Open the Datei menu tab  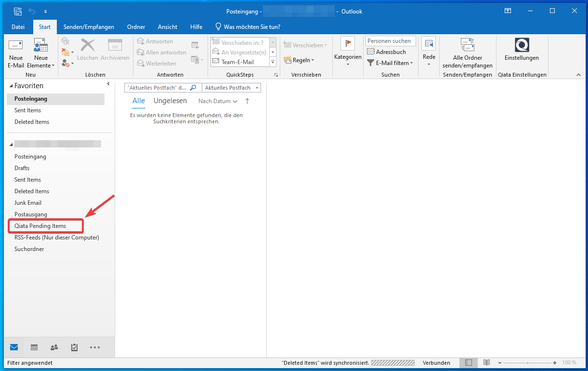click(x=18, y=27)
